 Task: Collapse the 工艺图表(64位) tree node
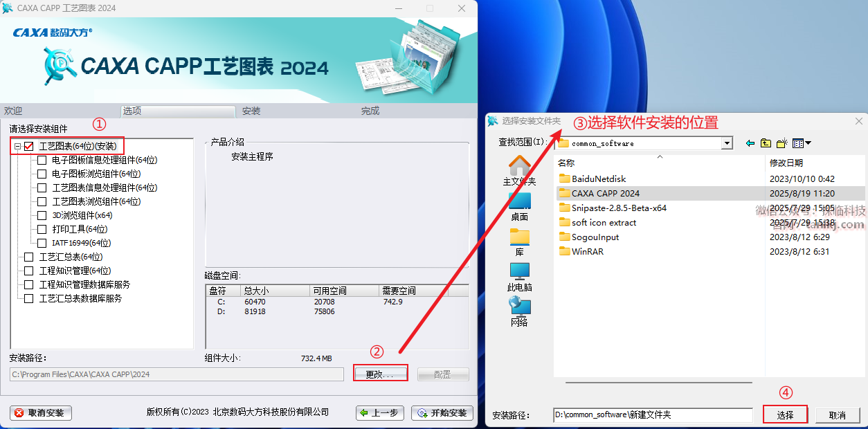tap(17, 146)
